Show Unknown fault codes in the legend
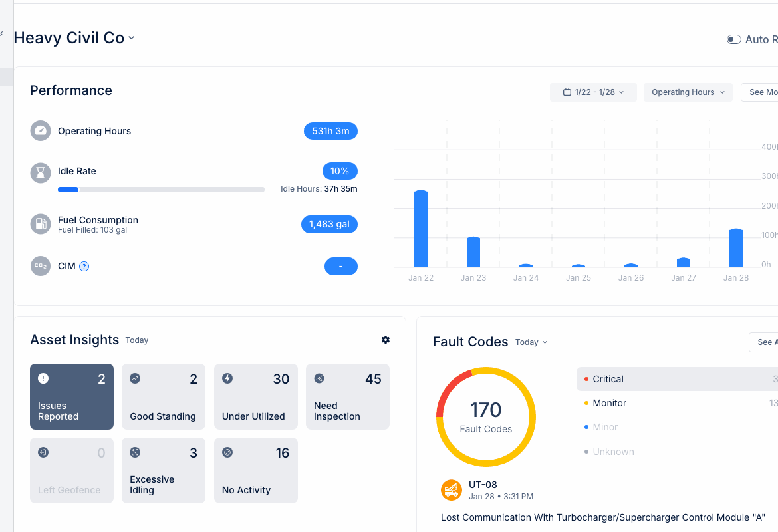 (x=613, y=452)
